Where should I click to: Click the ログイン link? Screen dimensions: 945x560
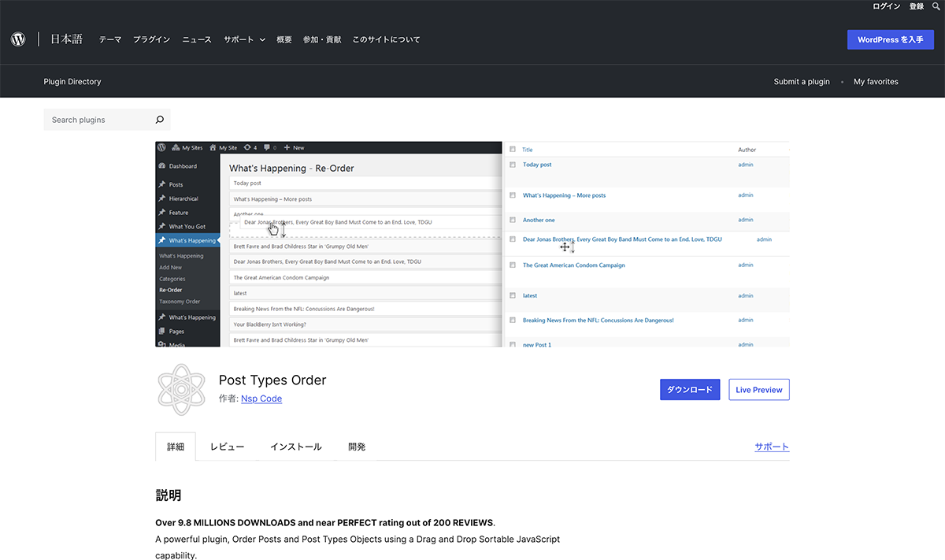886,6
